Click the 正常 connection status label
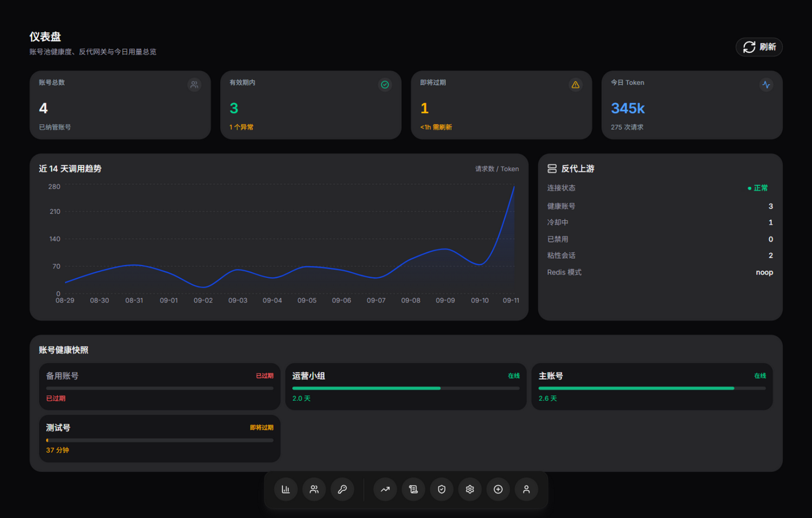Screen dimensions: 812x518 tap(758, 188)
